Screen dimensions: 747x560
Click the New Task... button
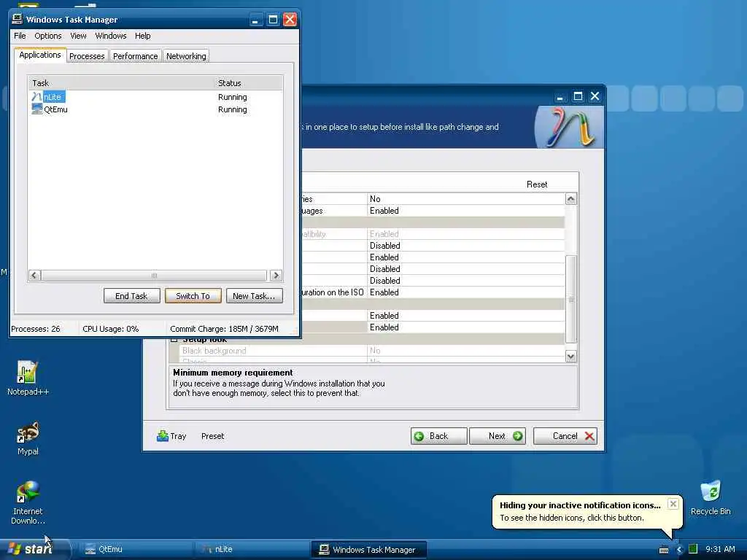coord(254,296)
